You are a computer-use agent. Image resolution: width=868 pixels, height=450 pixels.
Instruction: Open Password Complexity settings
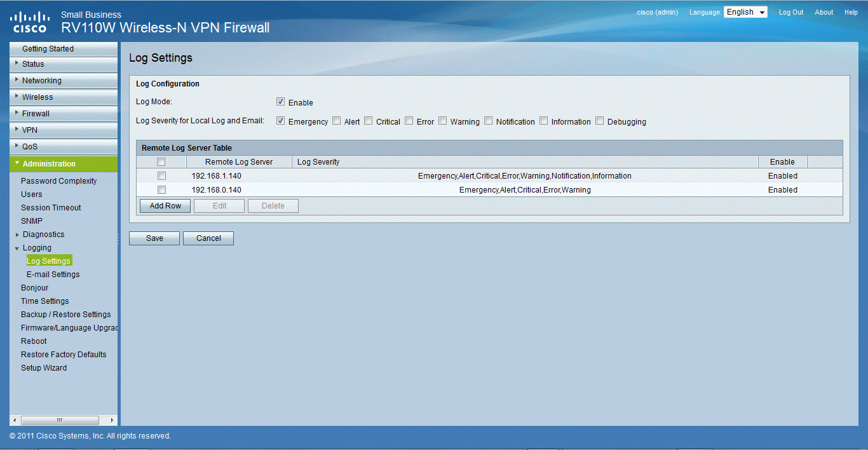[x=59, y=181]
